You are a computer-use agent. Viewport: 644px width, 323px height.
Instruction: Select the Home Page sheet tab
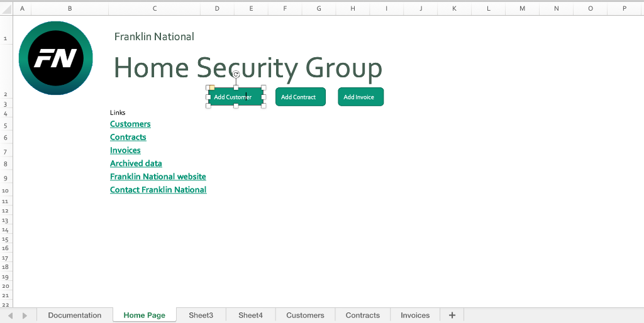pos(145,315)
